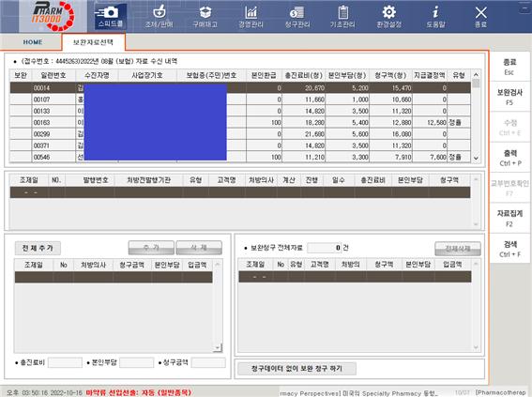
Task: Select the 보완자료선택 tab
Action: coord(93,42)
